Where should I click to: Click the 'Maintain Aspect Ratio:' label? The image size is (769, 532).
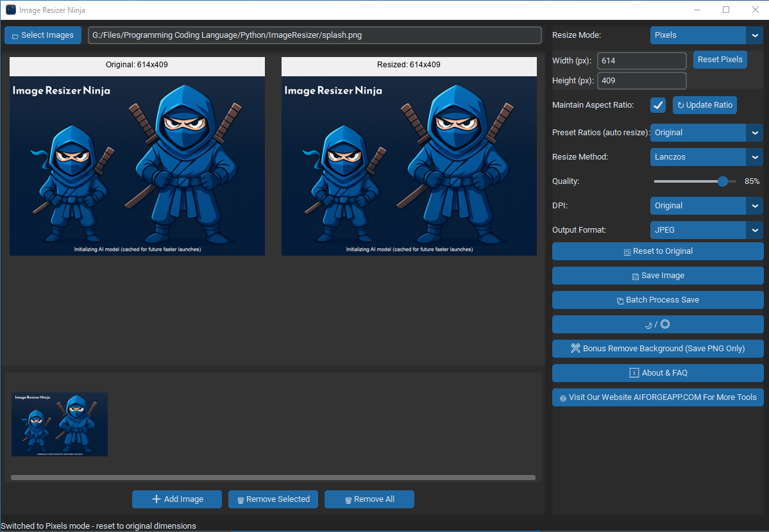coord(593,105)
